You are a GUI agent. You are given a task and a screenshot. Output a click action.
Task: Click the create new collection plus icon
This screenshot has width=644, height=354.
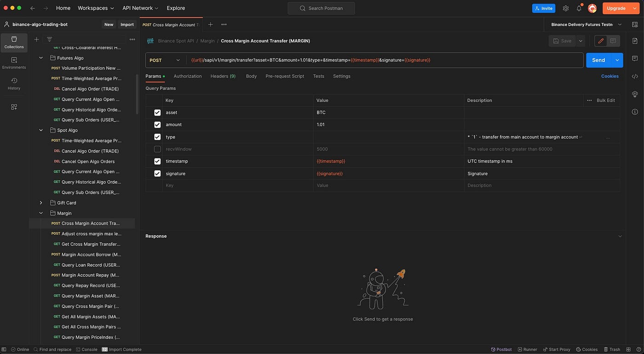coord(37,39)
